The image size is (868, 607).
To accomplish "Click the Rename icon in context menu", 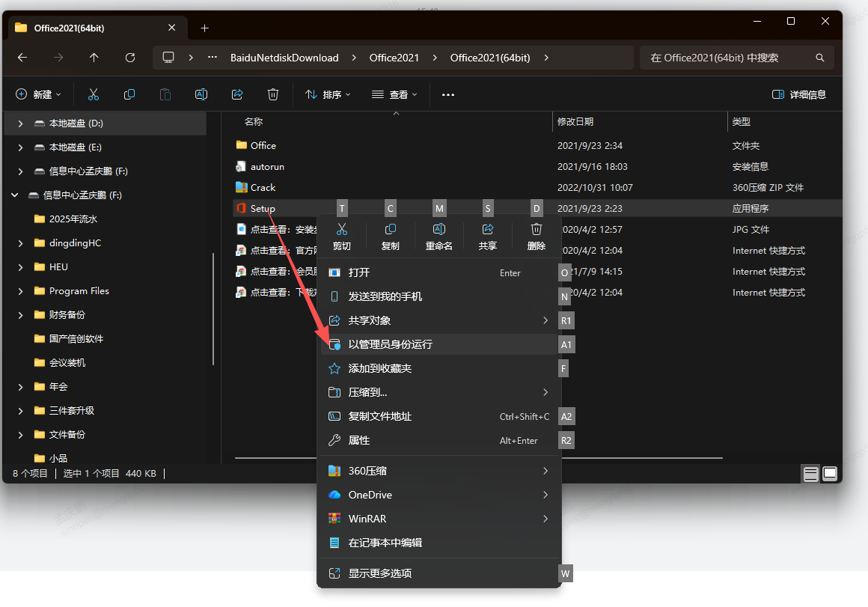I will (439, 229).
